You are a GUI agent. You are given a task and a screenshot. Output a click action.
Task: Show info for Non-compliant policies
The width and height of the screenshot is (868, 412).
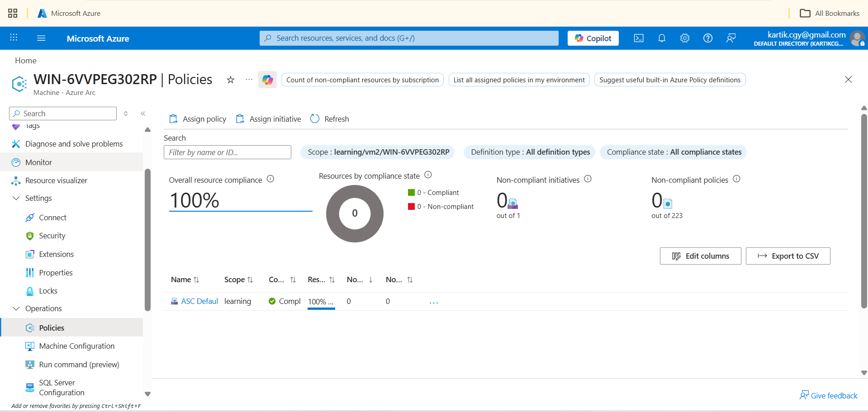(736, 179)
